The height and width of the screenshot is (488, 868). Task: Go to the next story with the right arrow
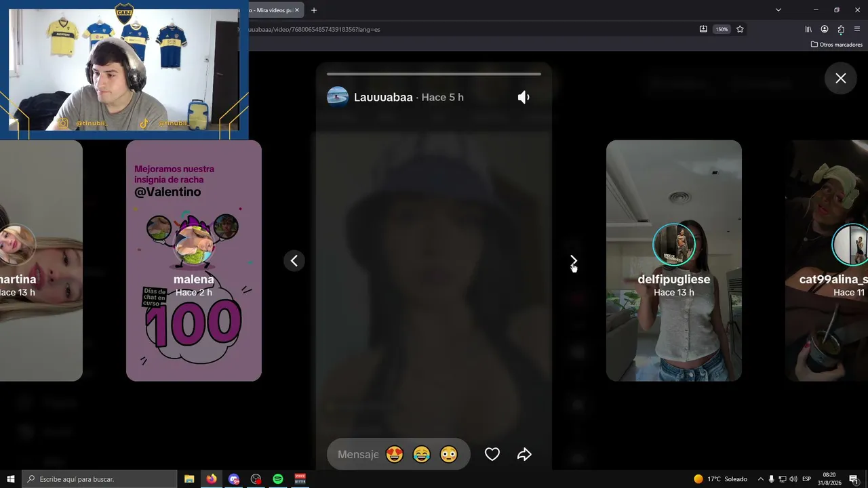tap(574, 260)
